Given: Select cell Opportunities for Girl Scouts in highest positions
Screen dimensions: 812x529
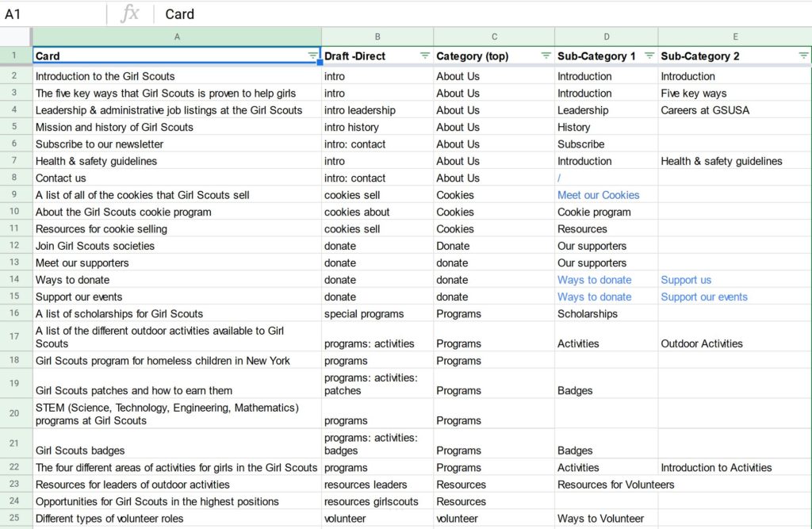Looking at the screenshot, I should pyautogui.click(x=177, y=501).
